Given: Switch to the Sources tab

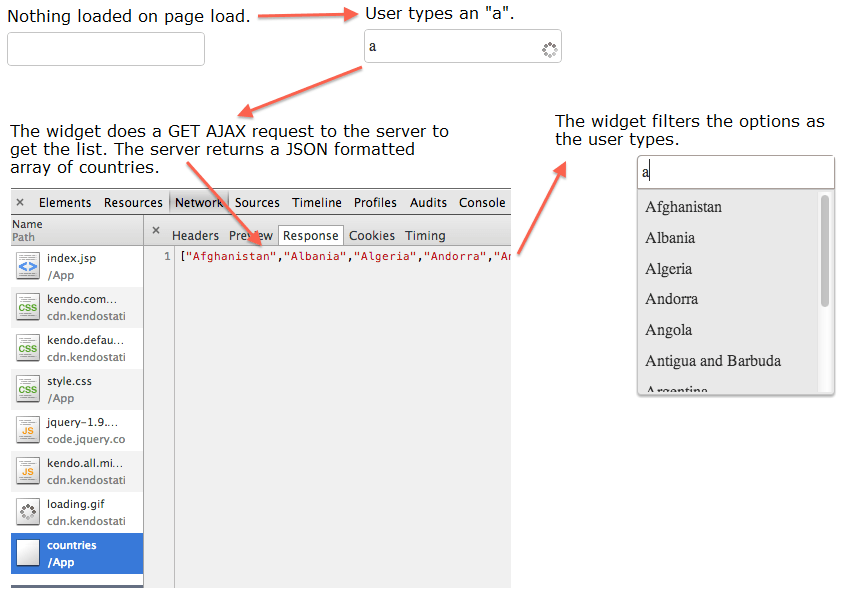Looking at the screenshot, I should coord(257,202).
